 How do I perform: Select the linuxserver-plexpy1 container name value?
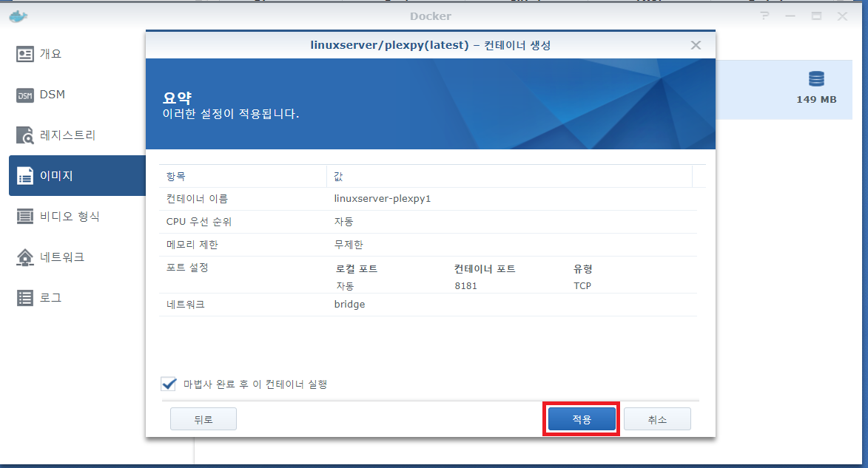point(383,199)
